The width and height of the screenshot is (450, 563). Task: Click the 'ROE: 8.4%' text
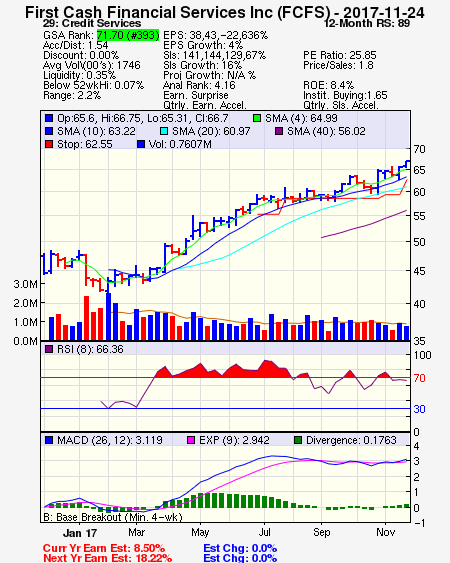(329, 85)
